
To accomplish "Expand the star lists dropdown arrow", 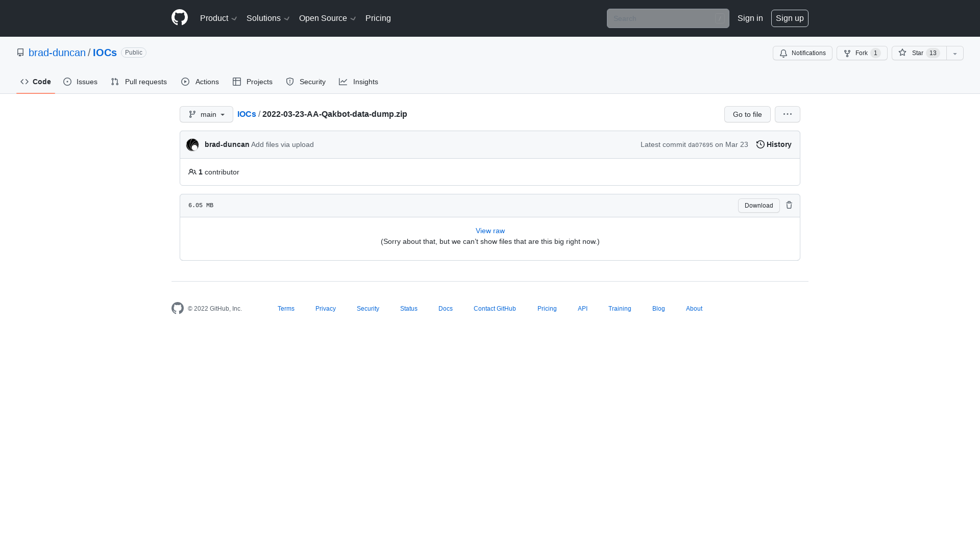I will point(955,53).
